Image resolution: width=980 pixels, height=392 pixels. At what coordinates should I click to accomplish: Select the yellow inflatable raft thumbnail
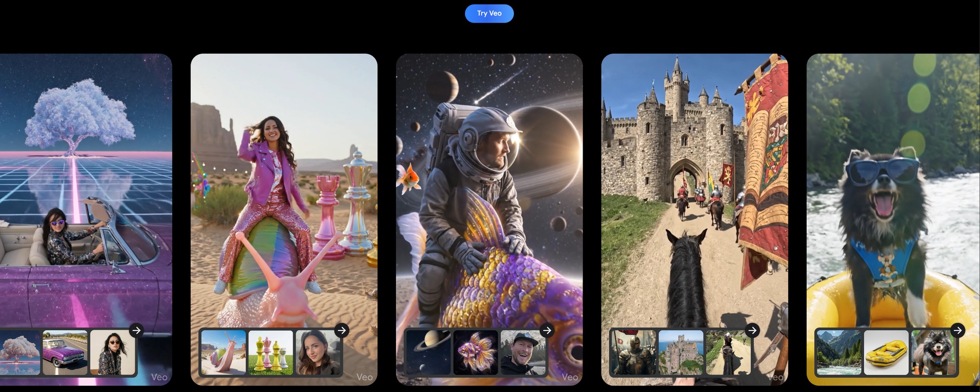click(886, 352)
